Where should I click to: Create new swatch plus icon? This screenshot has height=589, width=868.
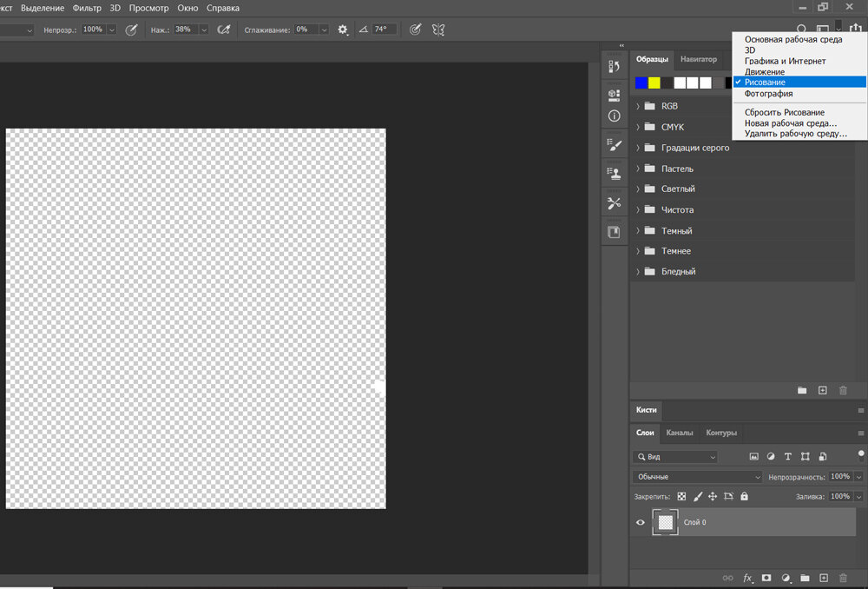823,391
